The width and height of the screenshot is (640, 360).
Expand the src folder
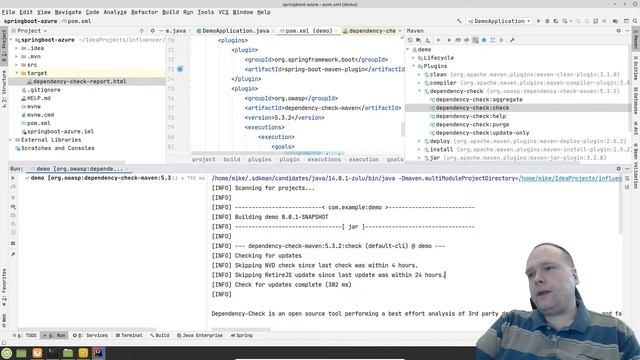click(x=17, y=64)
